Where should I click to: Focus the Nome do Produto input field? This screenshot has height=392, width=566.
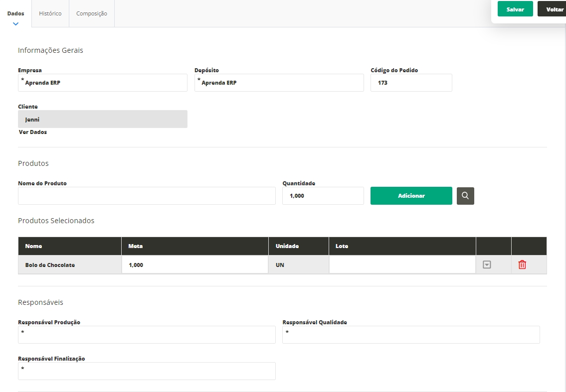click(x=147, y=196)
